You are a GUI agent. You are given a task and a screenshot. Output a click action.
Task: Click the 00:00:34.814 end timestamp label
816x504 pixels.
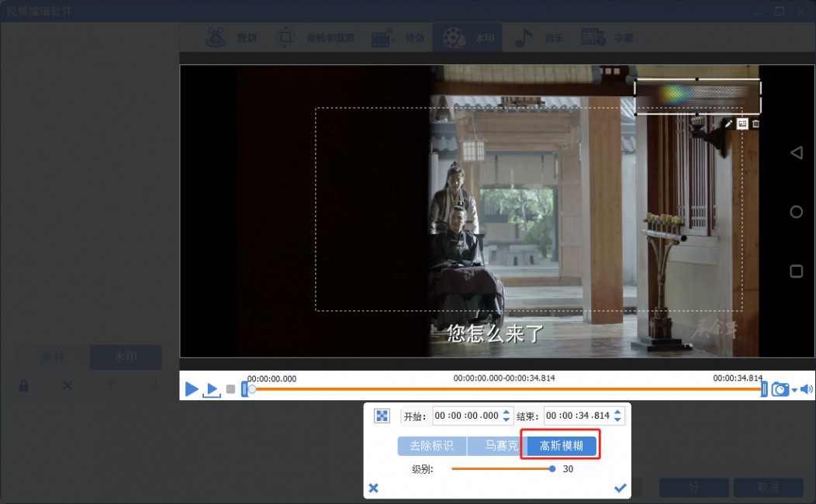[738, 378]
